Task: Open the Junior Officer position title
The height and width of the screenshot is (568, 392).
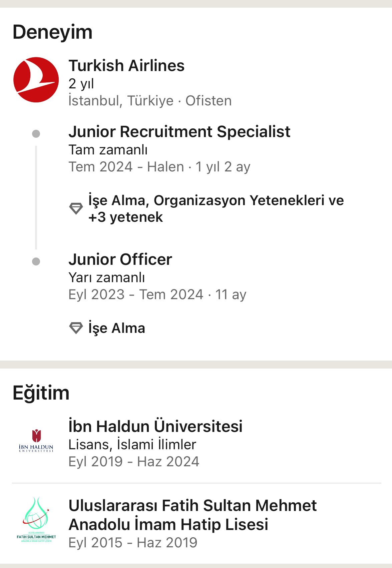Action: pos(120,259)
